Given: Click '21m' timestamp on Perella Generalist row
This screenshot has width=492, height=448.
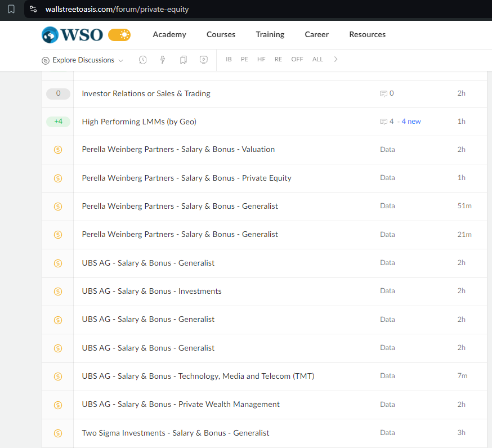Looking at the screenshot, I should point(464,234).
